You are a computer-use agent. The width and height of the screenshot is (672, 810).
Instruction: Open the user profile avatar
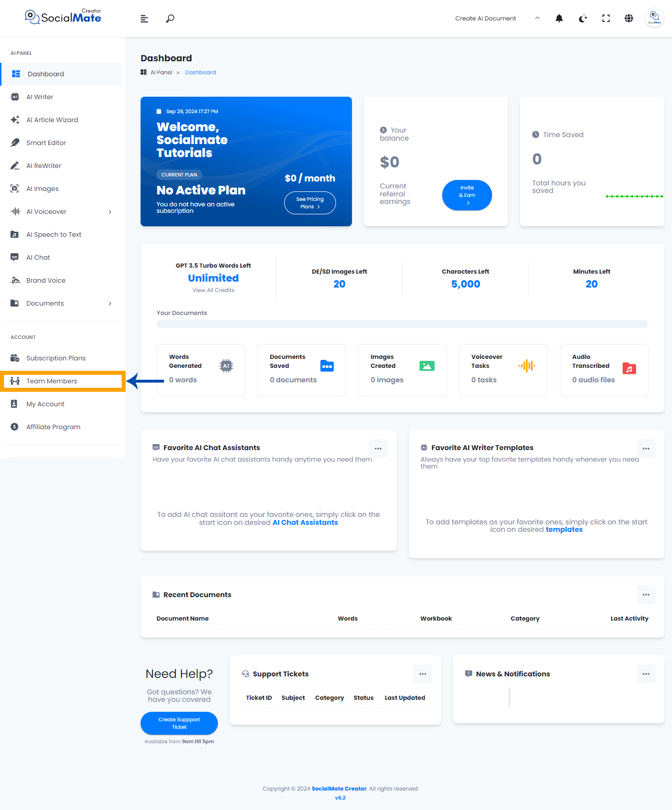click(654, 18)
